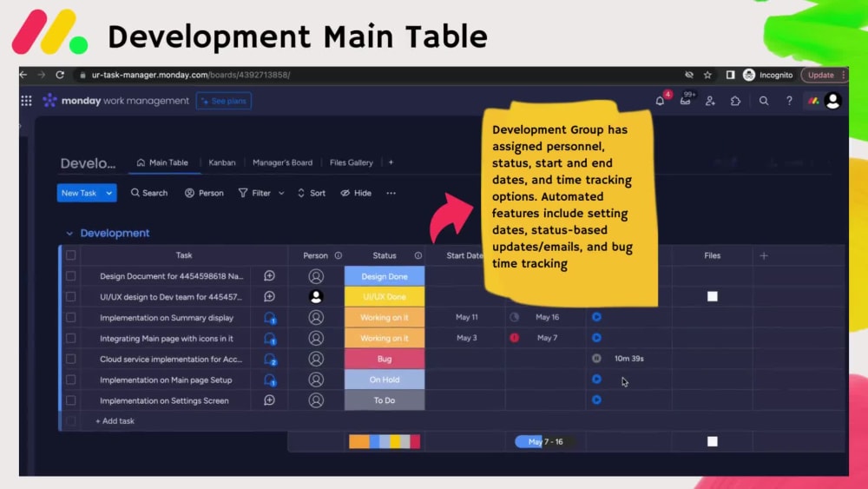The width and height of the screenshot is (868, 489).
Task: Open the notifications bell
Action: (x=660, y=101)
